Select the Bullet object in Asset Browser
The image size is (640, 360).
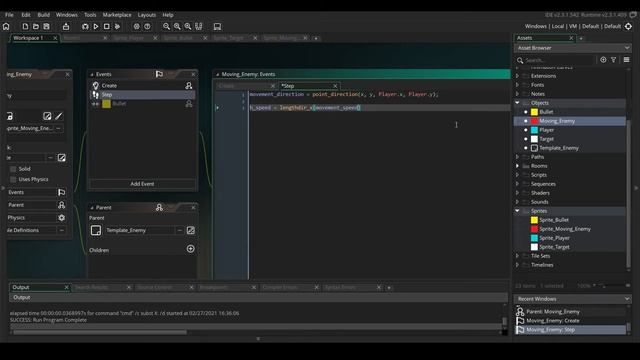click(x=546, y=112)
